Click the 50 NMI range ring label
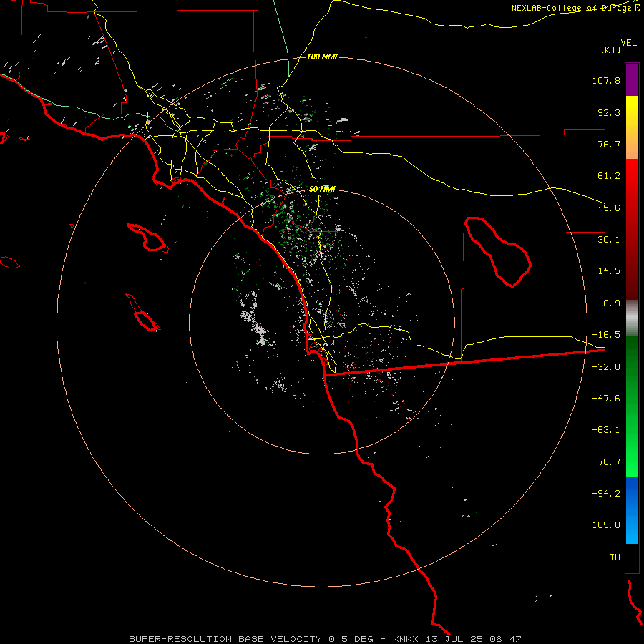644x644 pixels. [322, 190]
